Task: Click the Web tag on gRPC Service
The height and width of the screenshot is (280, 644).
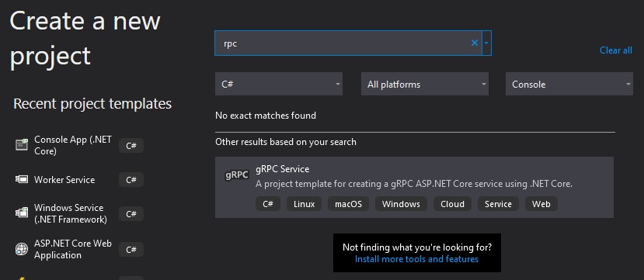Action: point(541,204)
